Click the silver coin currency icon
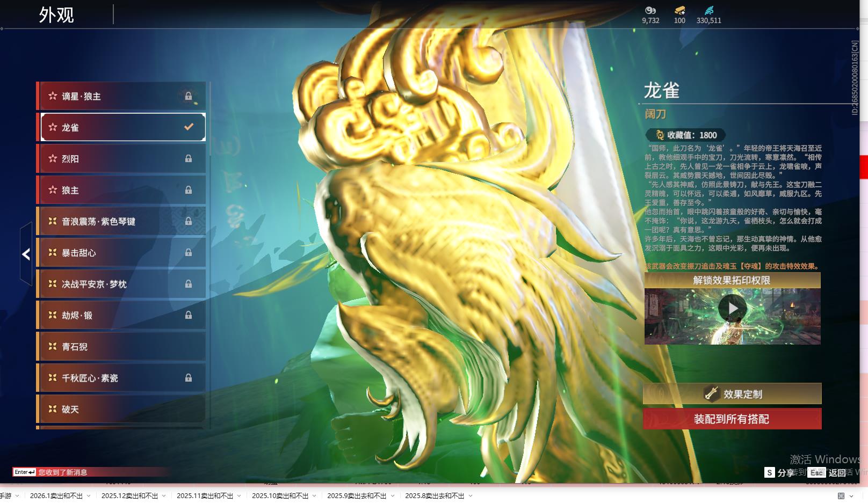 (x=650, y=10)
